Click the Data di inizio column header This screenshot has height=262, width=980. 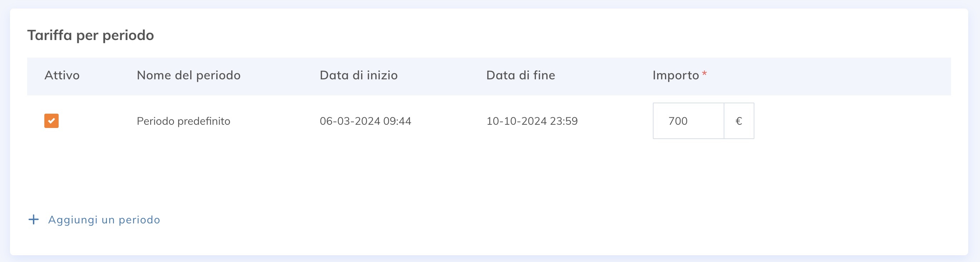[x=358, y=75]
